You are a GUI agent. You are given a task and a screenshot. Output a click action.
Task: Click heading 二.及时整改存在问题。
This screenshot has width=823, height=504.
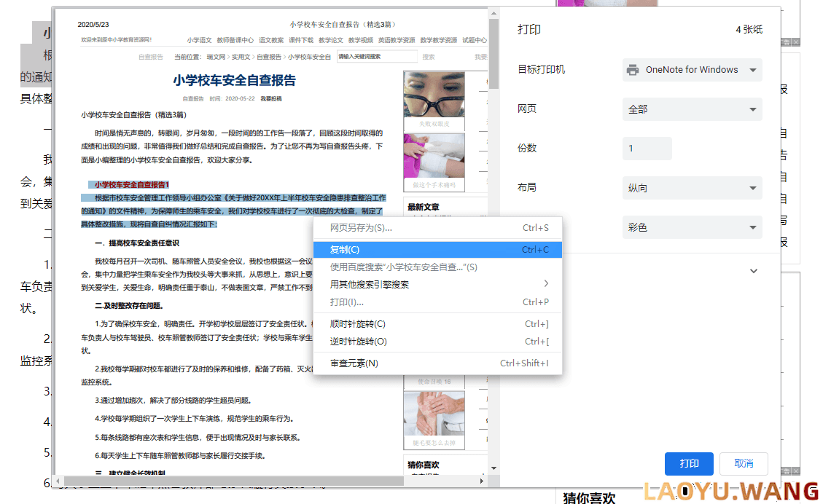pos(129,306)
